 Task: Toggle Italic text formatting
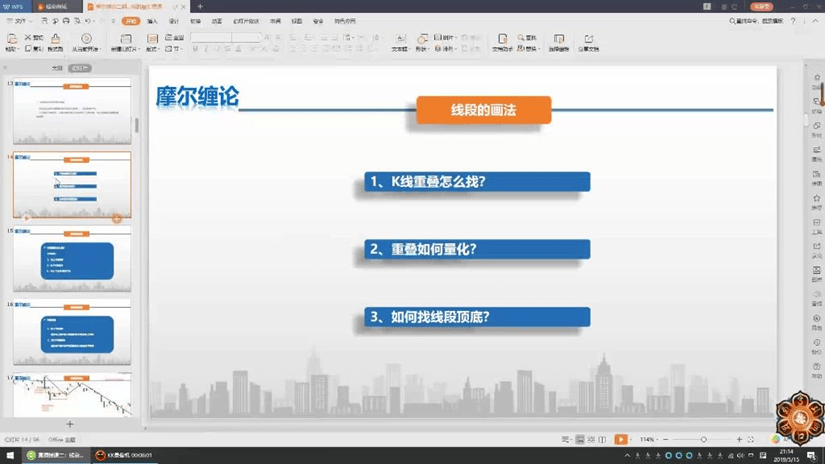(x=206, y=49)
